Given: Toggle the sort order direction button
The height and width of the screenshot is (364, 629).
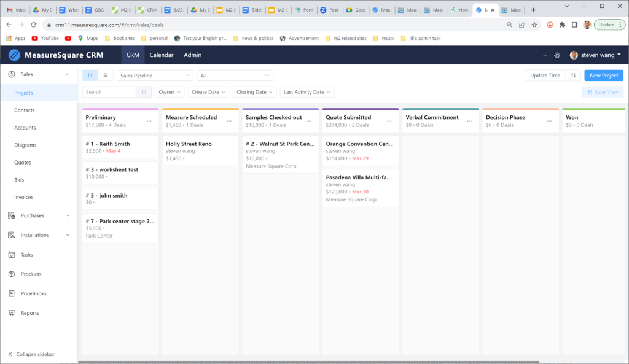Looking at the screenshot, I should click(573, 76).
